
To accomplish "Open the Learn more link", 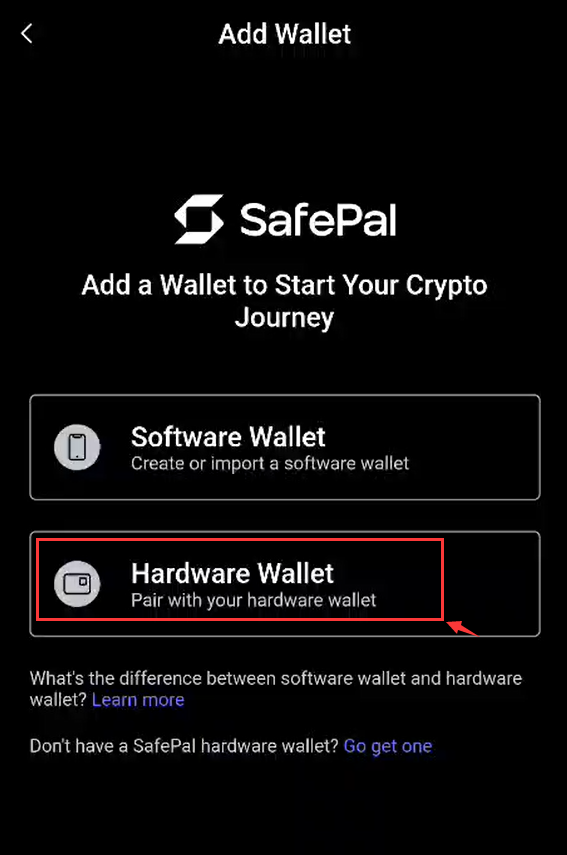I will click(138, 700).
